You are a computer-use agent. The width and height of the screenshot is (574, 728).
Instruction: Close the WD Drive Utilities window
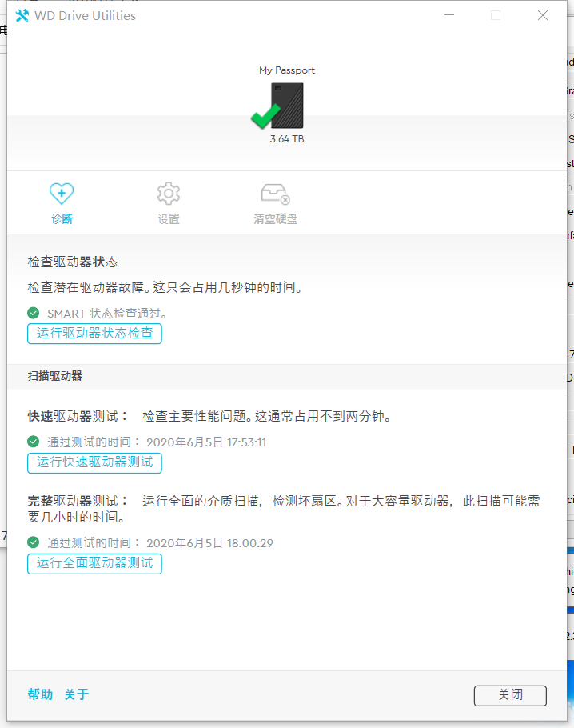click(x=543, y=15)
